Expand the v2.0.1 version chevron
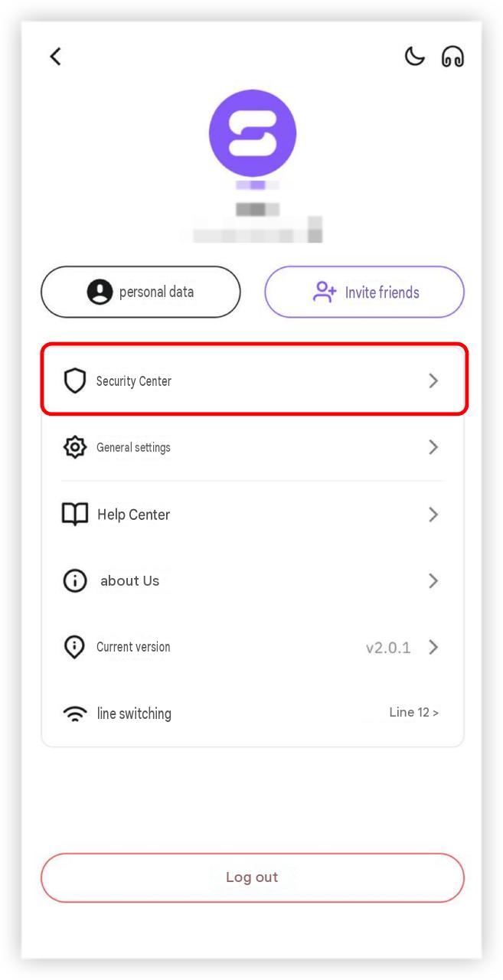 pyautogui.click(x=433, y=647)
